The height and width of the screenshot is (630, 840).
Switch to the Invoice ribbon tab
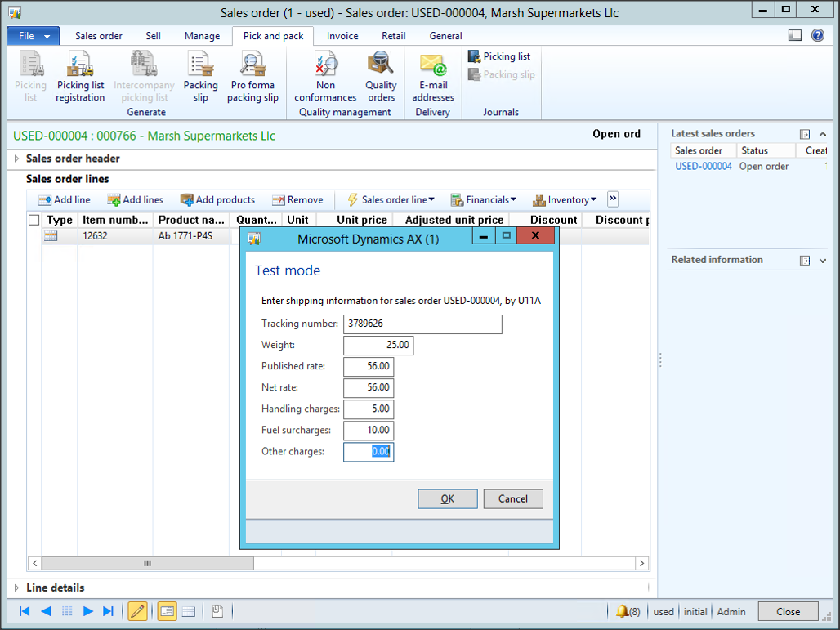click(x=342, y=36)
